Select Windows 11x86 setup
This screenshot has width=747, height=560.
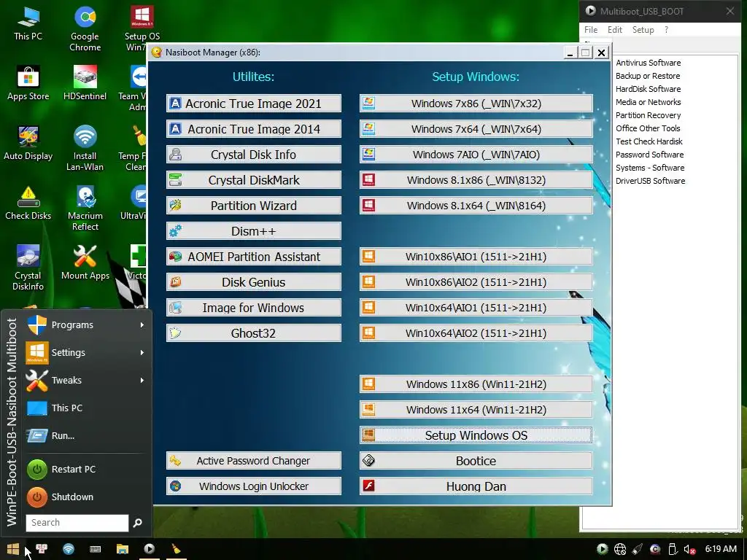coord(476,384)
